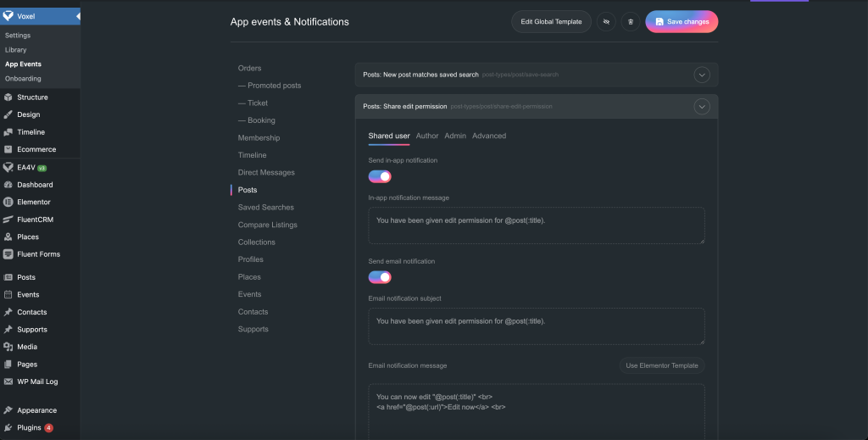Click into the Email notification subject field

[536, 326]
